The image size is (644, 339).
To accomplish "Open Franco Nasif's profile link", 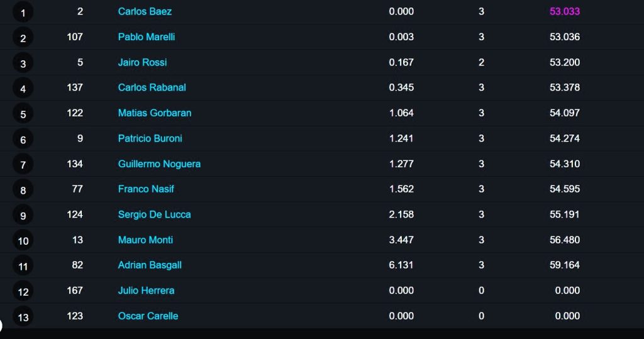I will pos(146,189).
